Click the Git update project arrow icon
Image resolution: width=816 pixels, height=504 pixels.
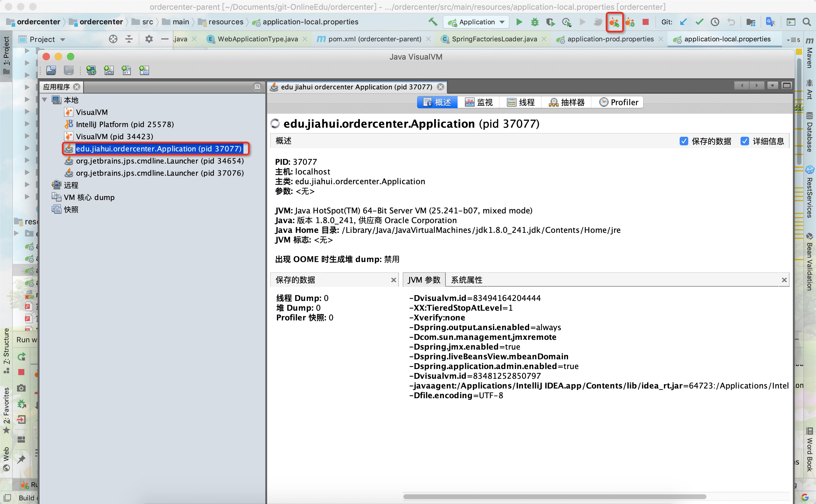683,22
